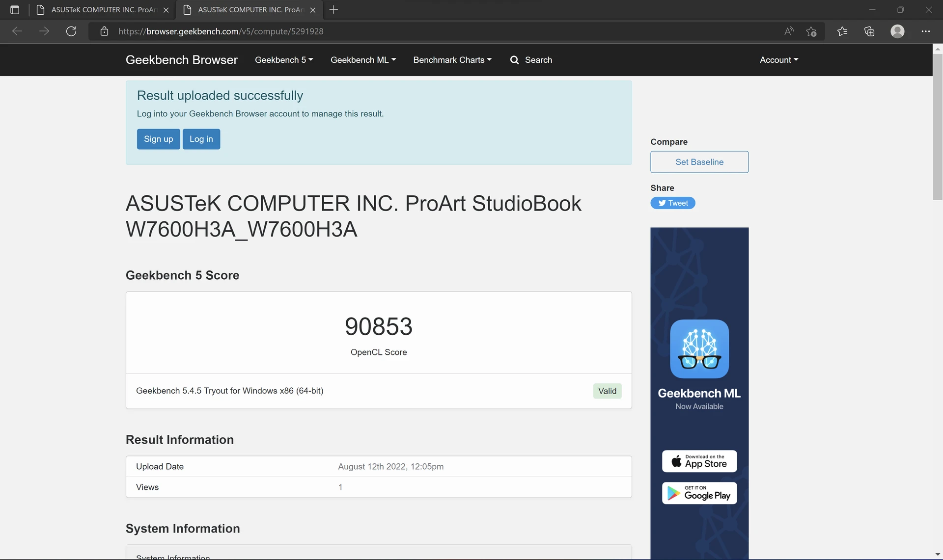Open the Account dropdown menu
The width and height of the screenshot is (943, 560).
779,60
